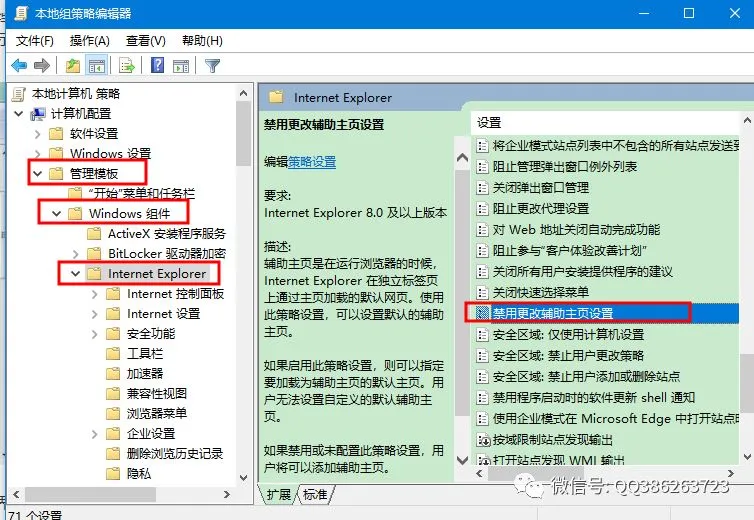Open the 策略设置 edit link
Viewport: 754px width, 520px height.
click(x=312, y=162)
